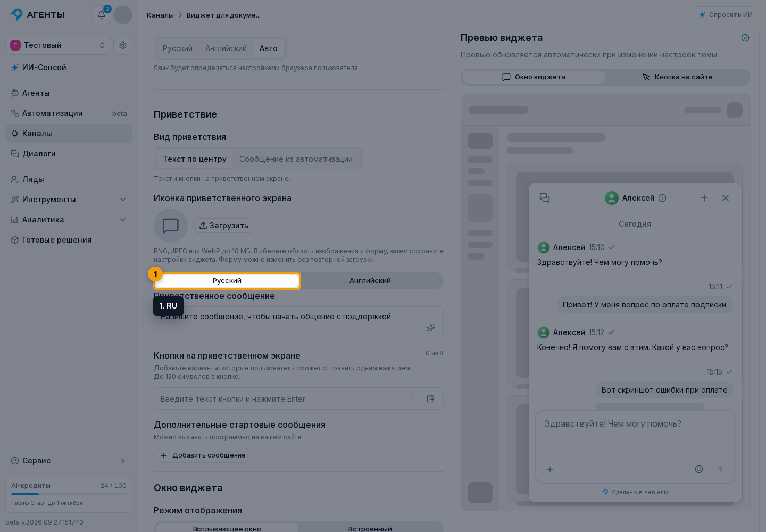This screenshot has width=766, height=532.
Task: Switch to Английский greeting message tab
Action: coord(370,281)
